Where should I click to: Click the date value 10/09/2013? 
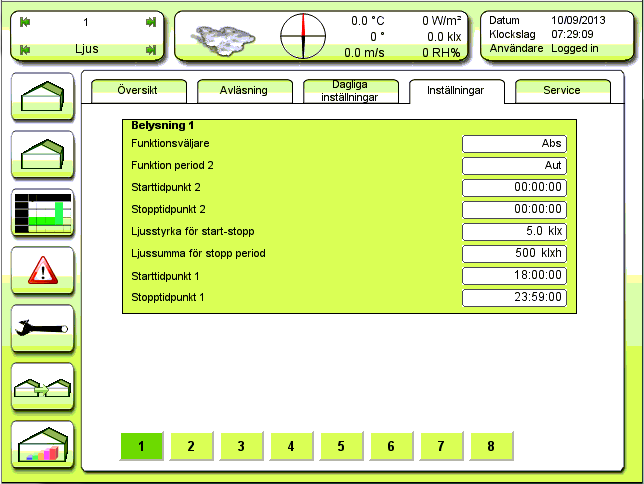pyautogui.click(x=578, y=20)
